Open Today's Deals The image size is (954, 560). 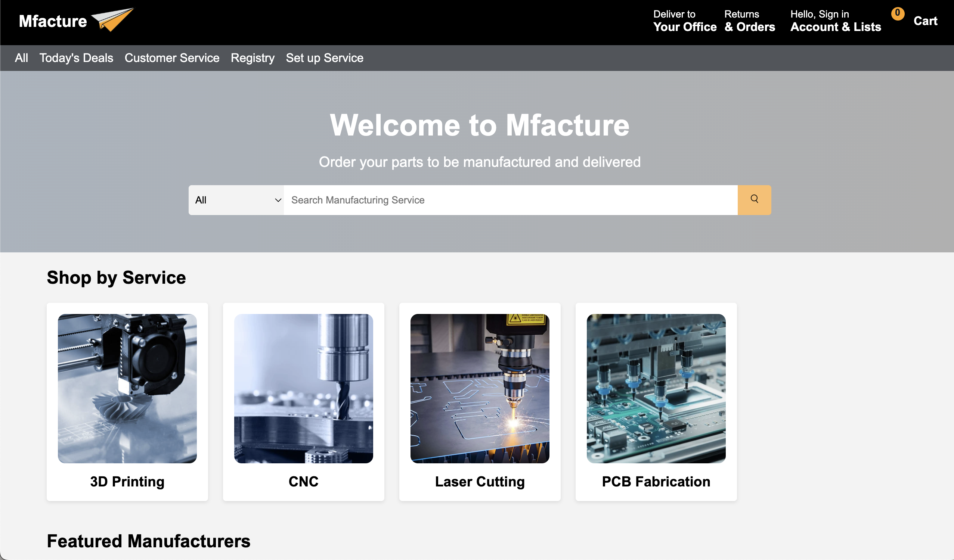(x=76, y=58)
